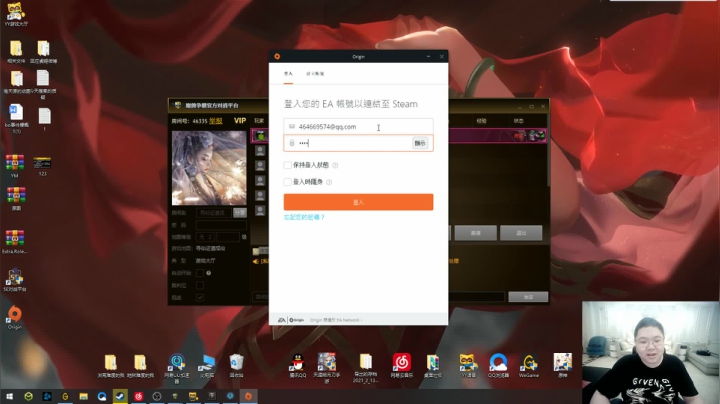Click the fourth player slot avatar
Screen dimensions: 720x404
coord(260,180)
